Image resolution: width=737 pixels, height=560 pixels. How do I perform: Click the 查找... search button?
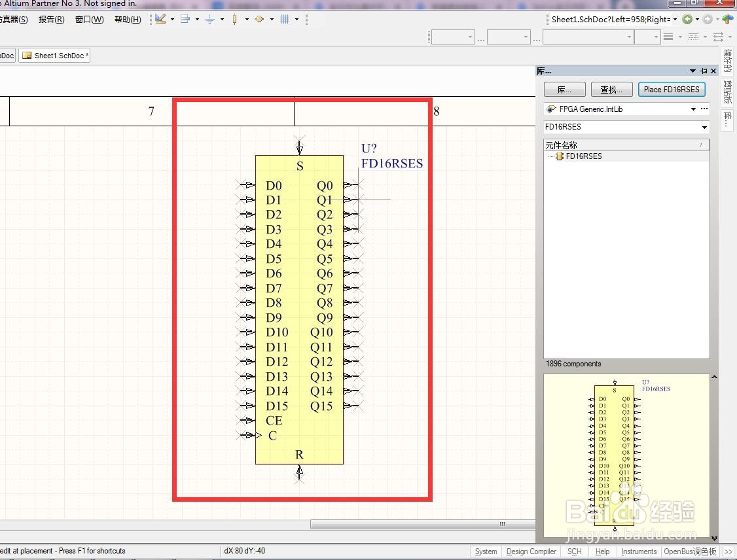point(611,89)
